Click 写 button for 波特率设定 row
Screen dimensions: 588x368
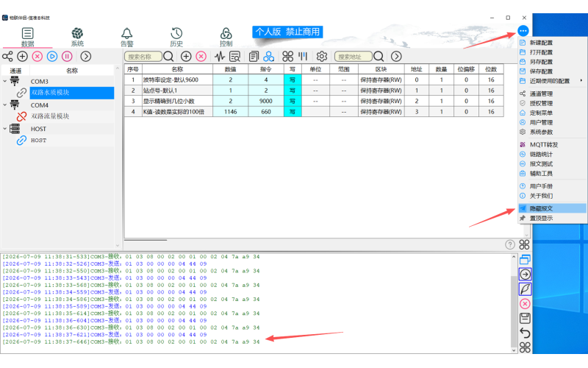(293, 79)
